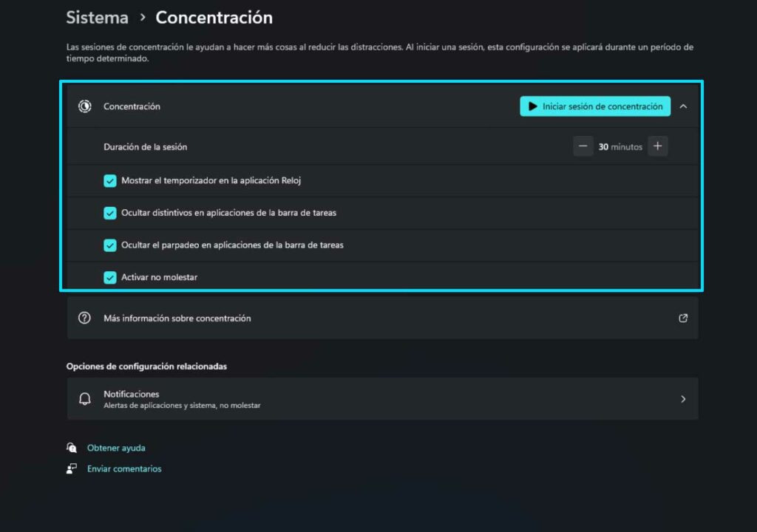
Task: Decrease session duration with the minus button
Action: click(x=583, y=146)
